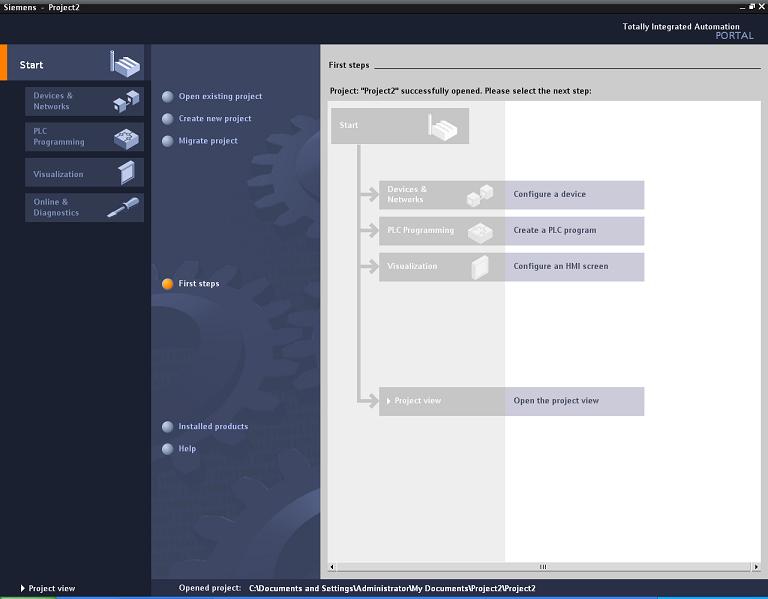Click the Online & Diagnostics screwdriver icon
The width and height of the screenshot is (768, 599).
126,207
